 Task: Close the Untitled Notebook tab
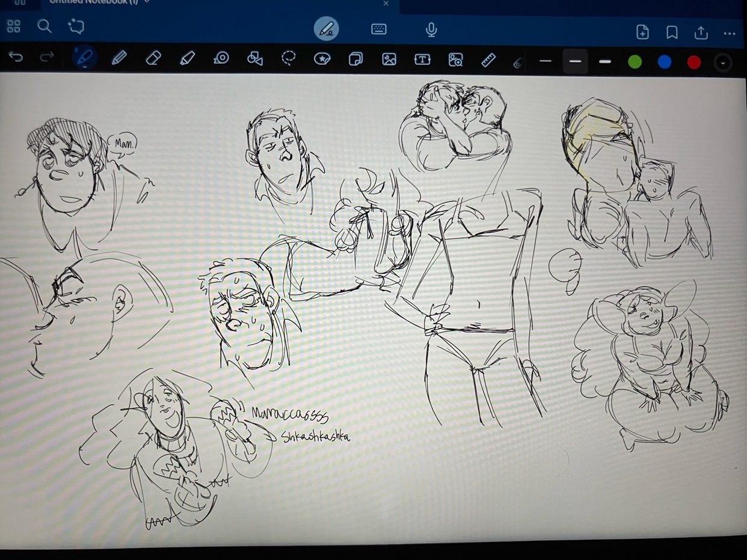386,3
